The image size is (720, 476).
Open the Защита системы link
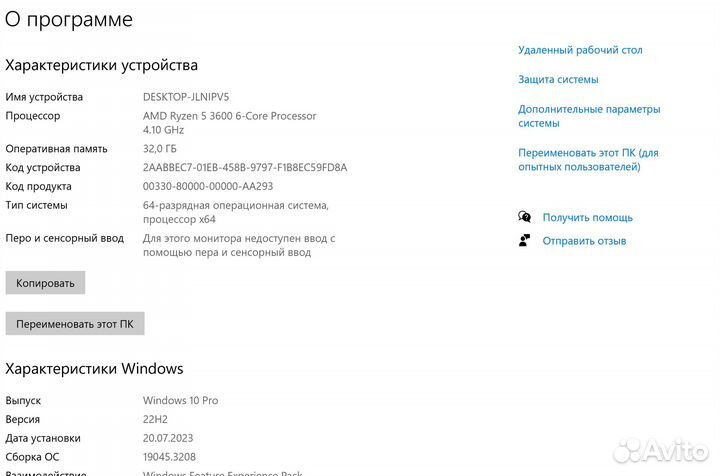coord(558,79)
